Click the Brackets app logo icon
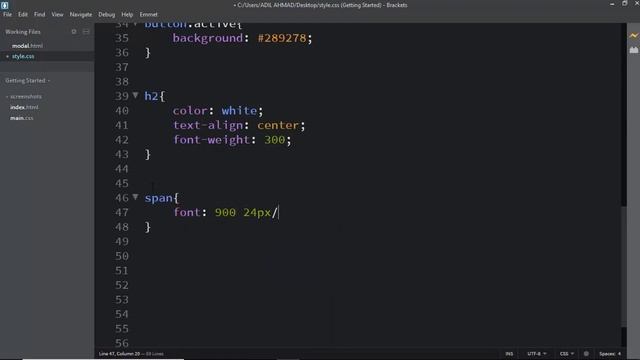This screenshot has width=640, height=360. (x=4, y=5)
